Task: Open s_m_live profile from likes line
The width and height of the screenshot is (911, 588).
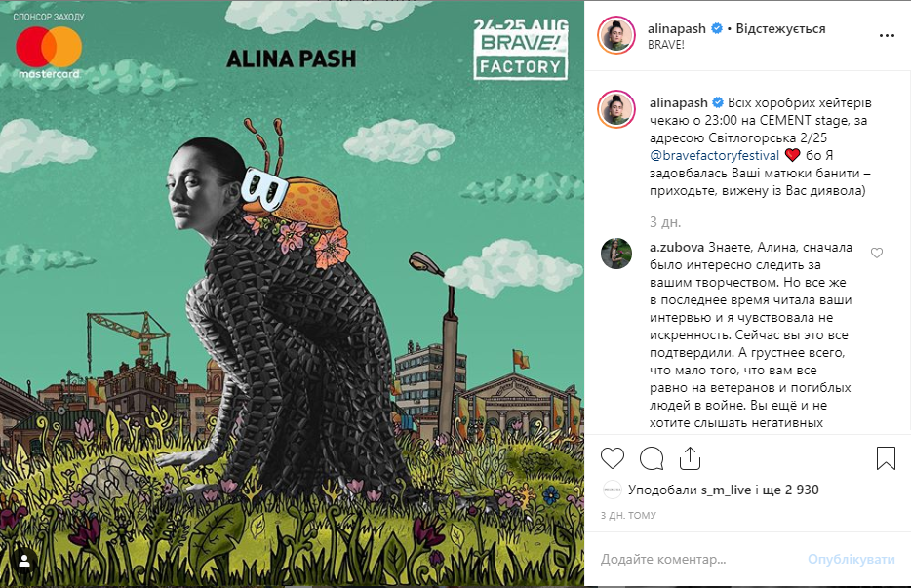Action: click(726, 490)
